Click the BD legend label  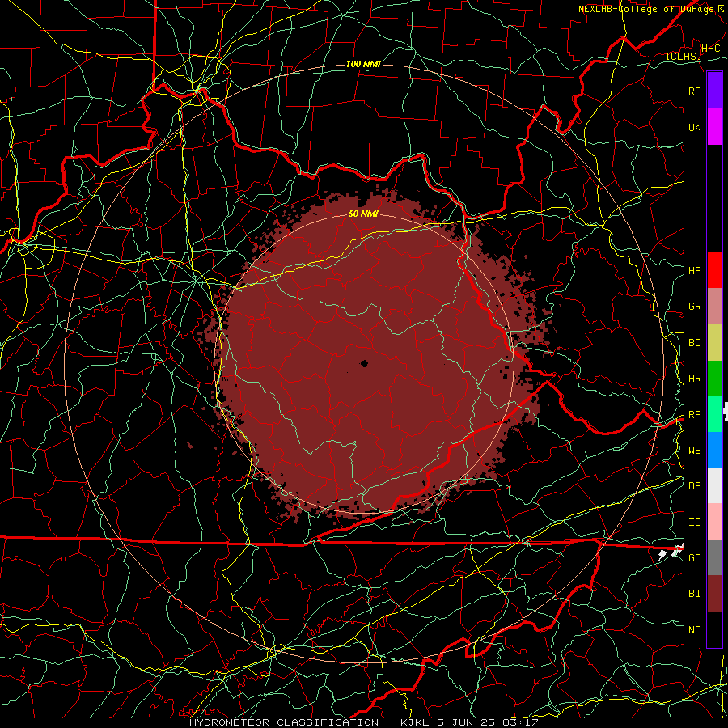[x=694, y=343]
